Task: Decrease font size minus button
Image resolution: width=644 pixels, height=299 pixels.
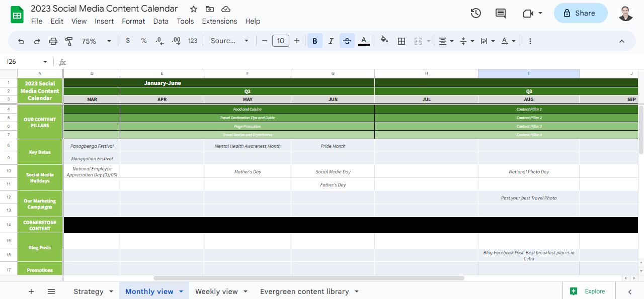Action: [x=265, y=41]
